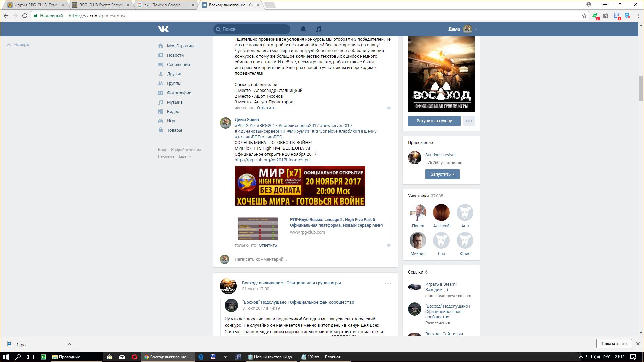Bookmark this page with the star icon
The width and height of the screenshot is (644, 362).
pos(584,16)
